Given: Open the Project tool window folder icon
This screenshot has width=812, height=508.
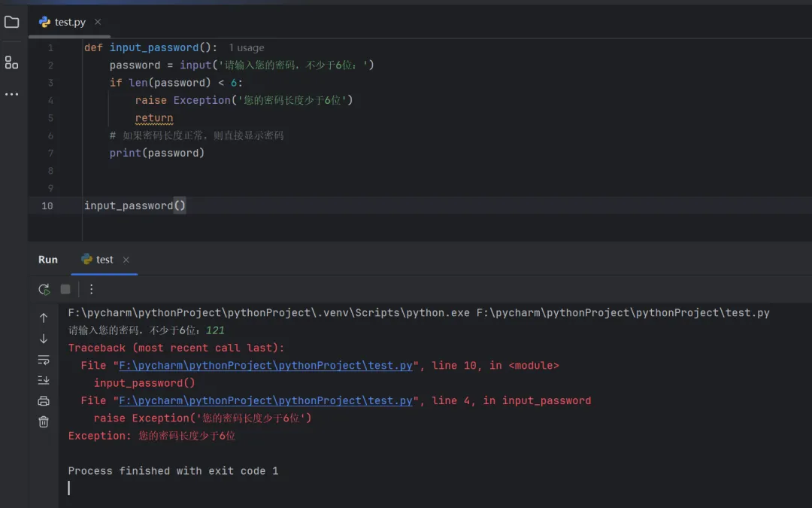Looking at the screenshot, I should pyautogui.click(x=11, y=22).
